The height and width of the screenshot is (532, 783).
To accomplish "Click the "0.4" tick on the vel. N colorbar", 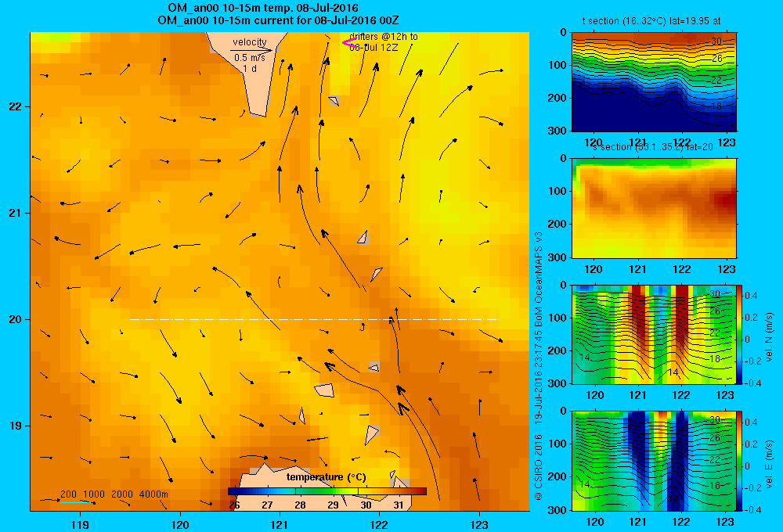I will 751,296.
